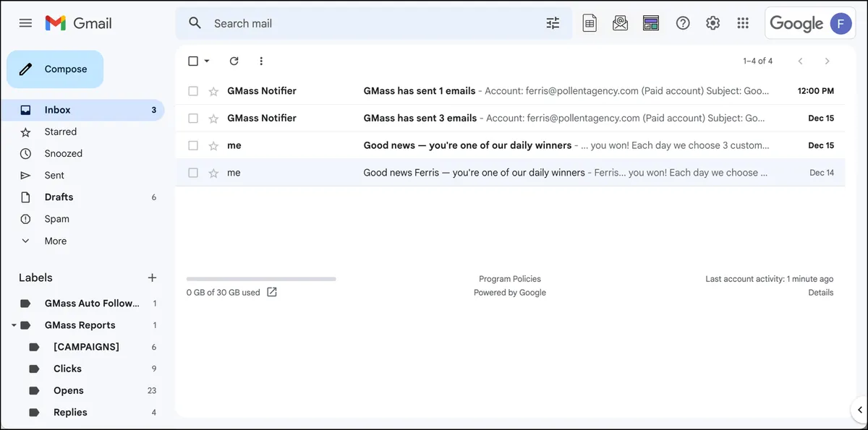Click the search magnifier icon
The height and width of the screenshot is (430, 868).
coord(195,23)
